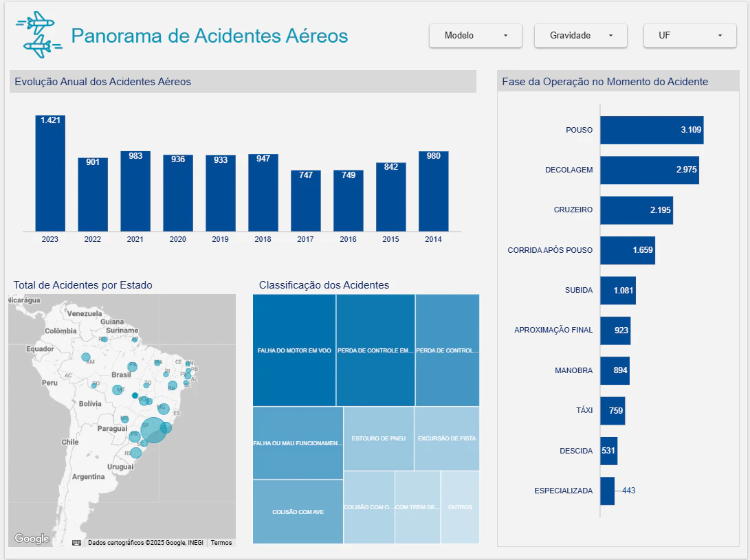Click the DESCIDA bar with 531

(609, 451)
